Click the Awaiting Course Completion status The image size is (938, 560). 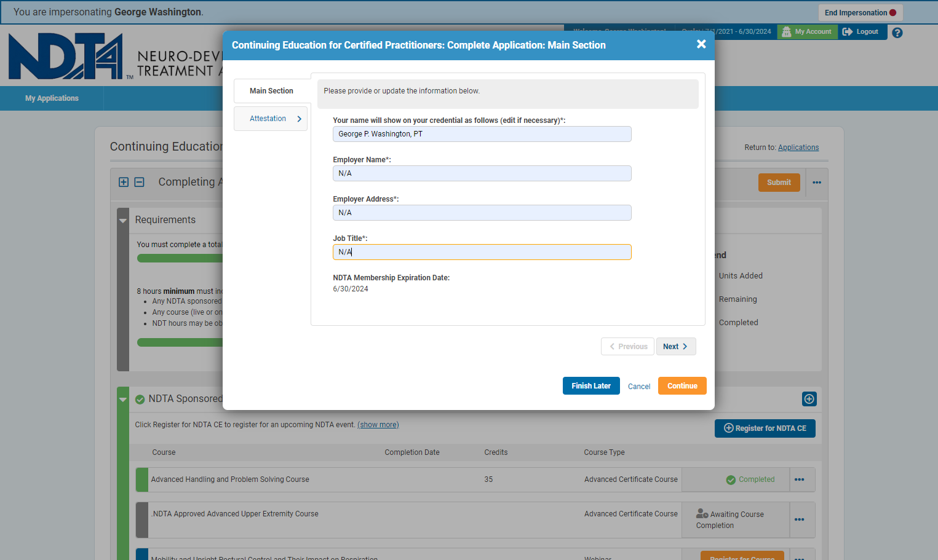[x=730, y=519]
